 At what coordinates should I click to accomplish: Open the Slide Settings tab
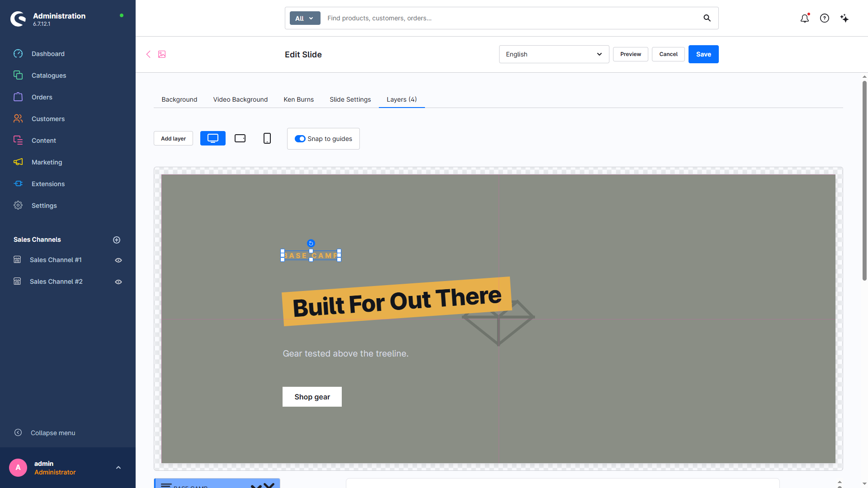coord(350,99)
